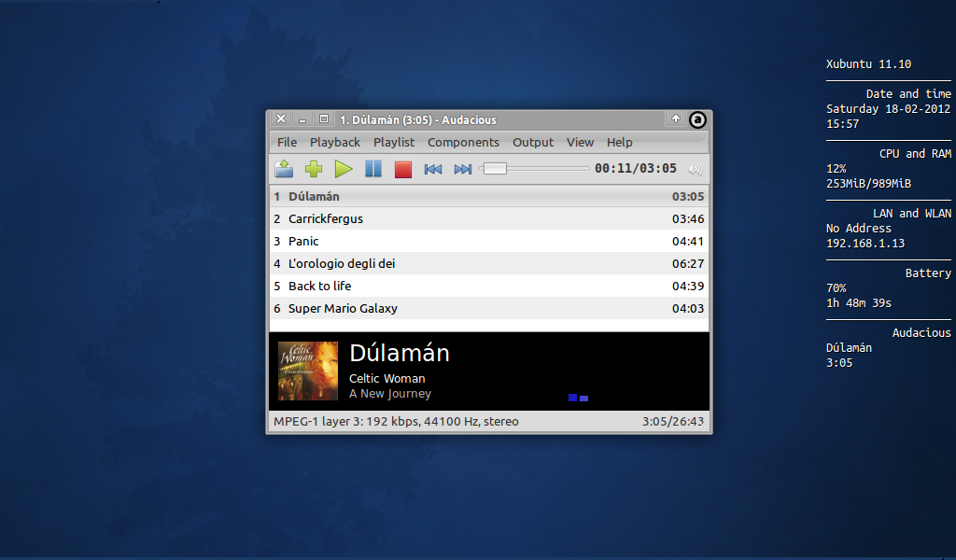Click the Audacious logo icon in title bar
Viewport: 956px width, 560px height.
(x=697, y=120)
